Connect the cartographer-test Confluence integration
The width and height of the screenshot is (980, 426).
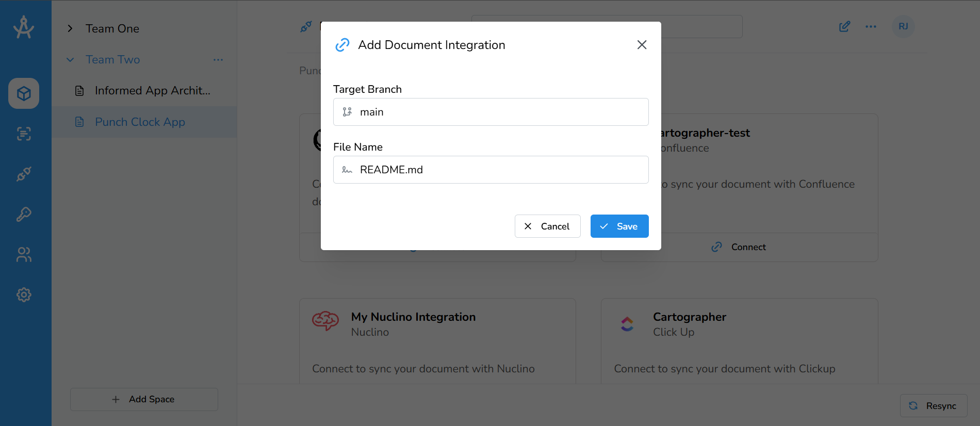click(x=739, y=247)
